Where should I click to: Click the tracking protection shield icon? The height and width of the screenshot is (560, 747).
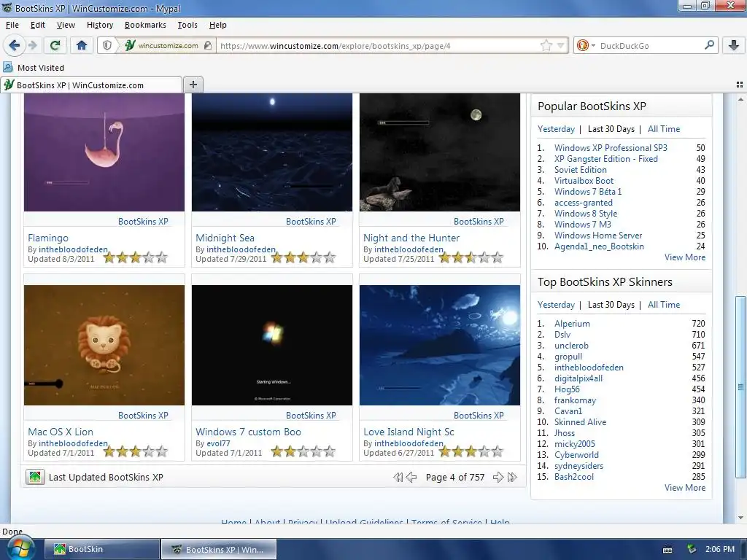pos(107,45)
